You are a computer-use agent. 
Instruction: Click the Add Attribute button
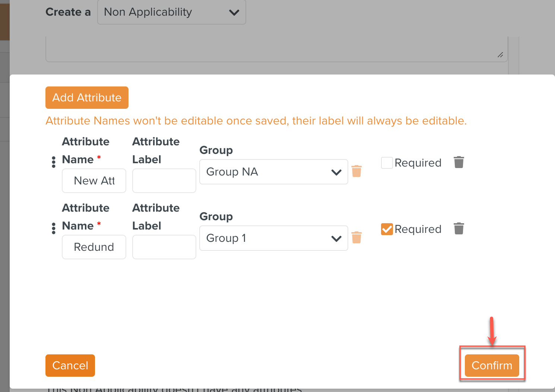click(87, 98)
